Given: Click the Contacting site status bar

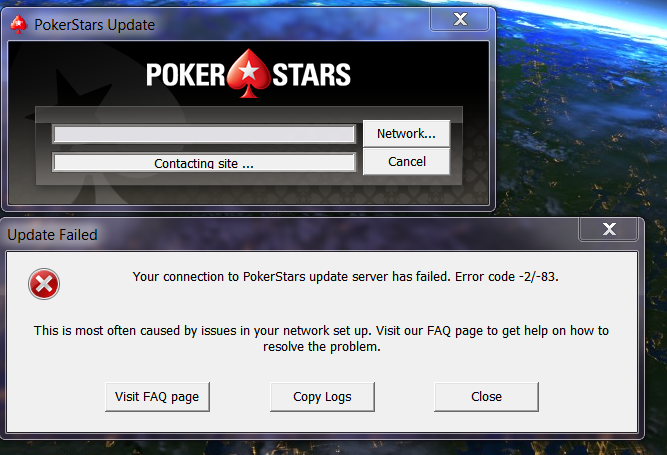Looking at the screenshot, I should click(204, 162).
